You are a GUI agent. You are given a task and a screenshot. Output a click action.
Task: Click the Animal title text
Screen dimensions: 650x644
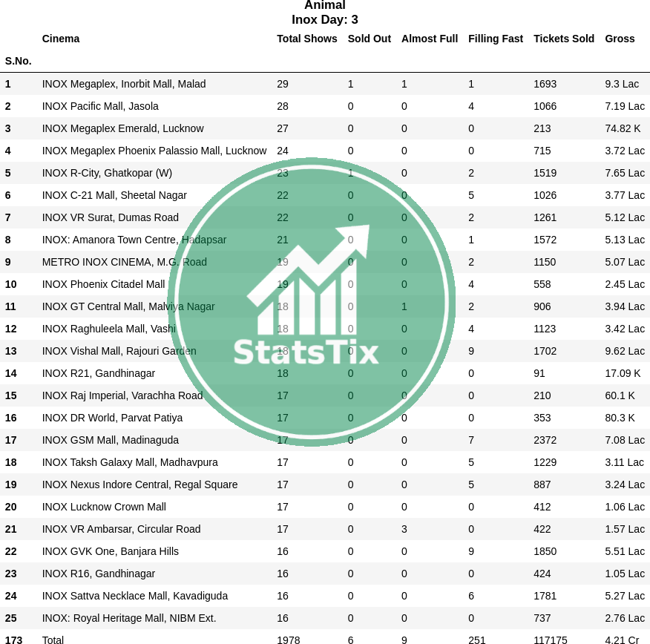point(324,5)
